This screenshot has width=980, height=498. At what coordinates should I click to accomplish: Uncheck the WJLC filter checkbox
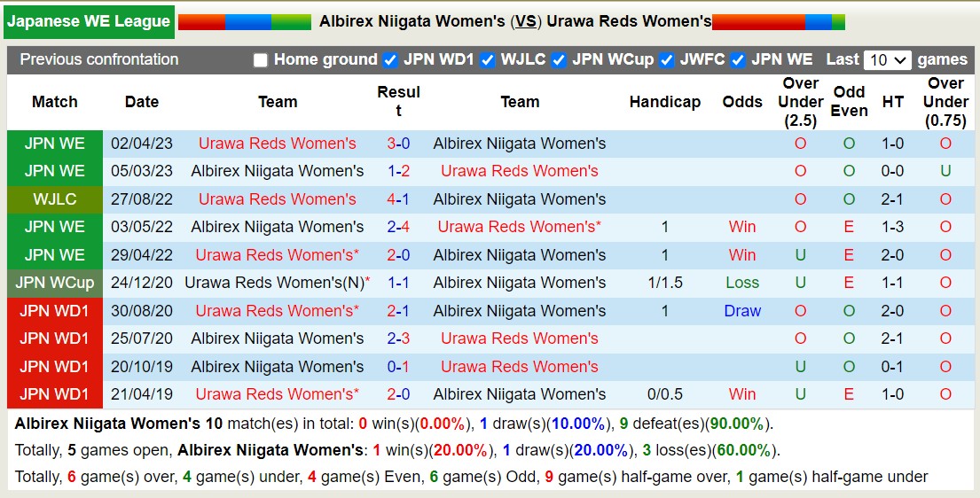tap(488, 60)
